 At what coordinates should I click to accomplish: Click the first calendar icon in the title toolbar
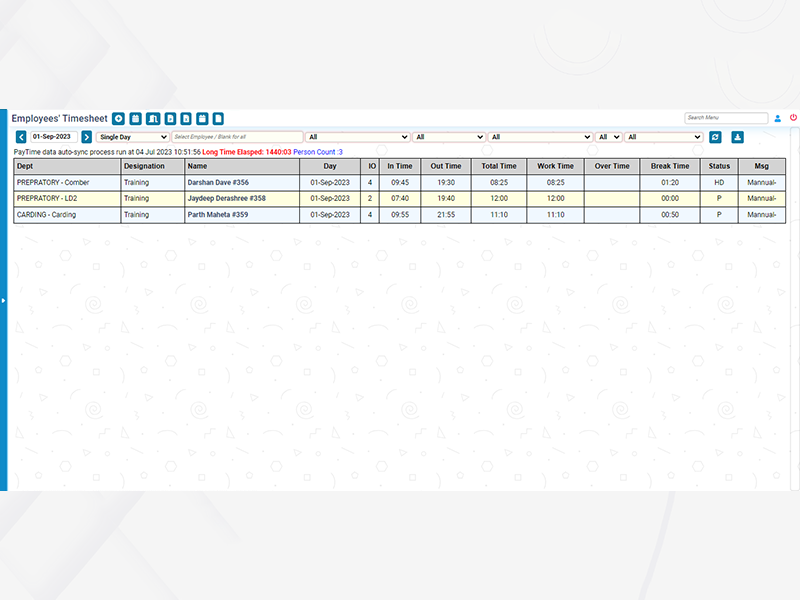(136, 119)
